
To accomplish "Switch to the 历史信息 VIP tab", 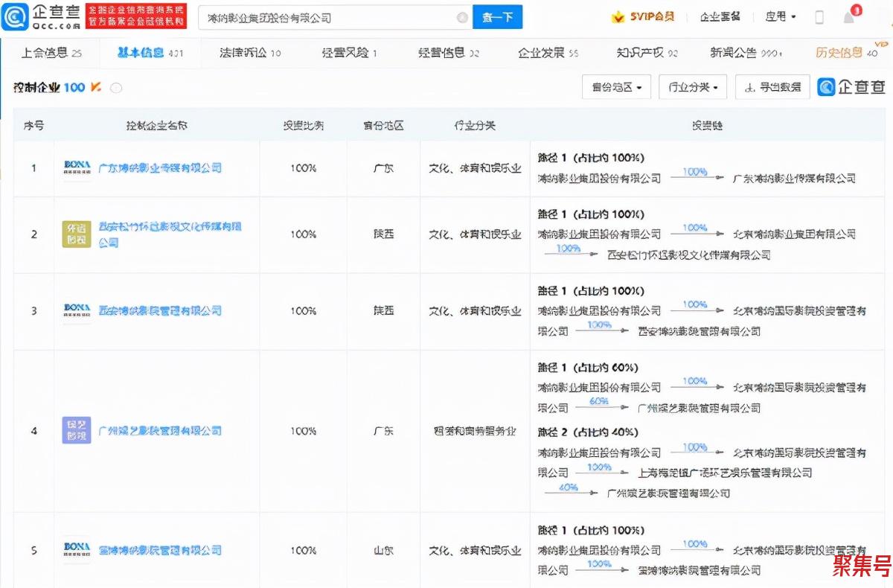I will [x=851, y=52].
